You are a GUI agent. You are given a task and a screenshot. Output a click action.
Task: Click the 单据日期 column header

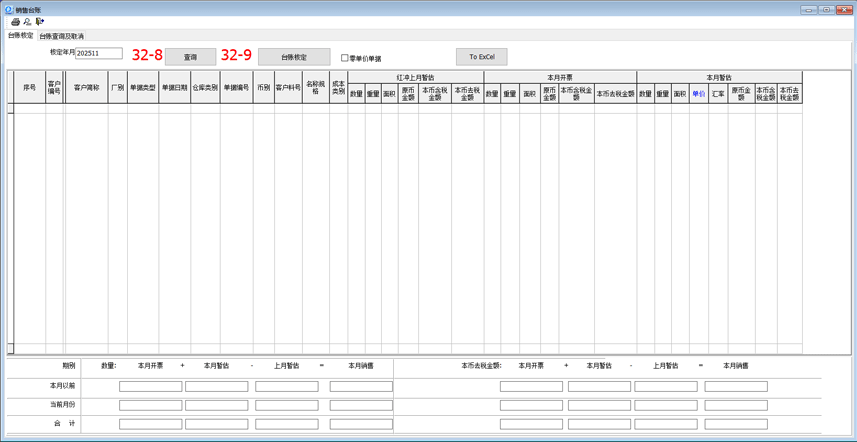click(x=174, y=88)
